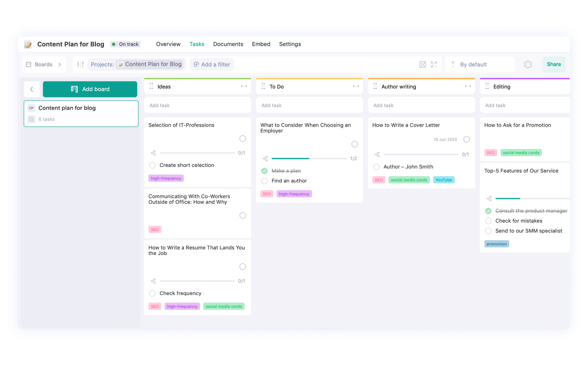The height and width of the screenshot is (375, 588).
Task: Open the 'By default' sorting dropdown
Action: tap(474, 64)
